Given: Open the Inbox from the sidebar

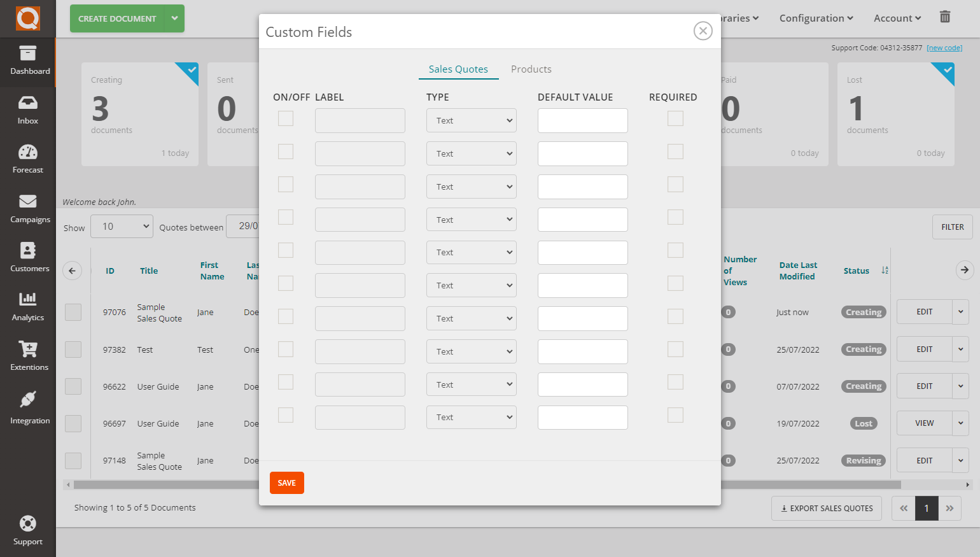Looking at the screenshot, I should pyautogui.click(x=27, y=110).
